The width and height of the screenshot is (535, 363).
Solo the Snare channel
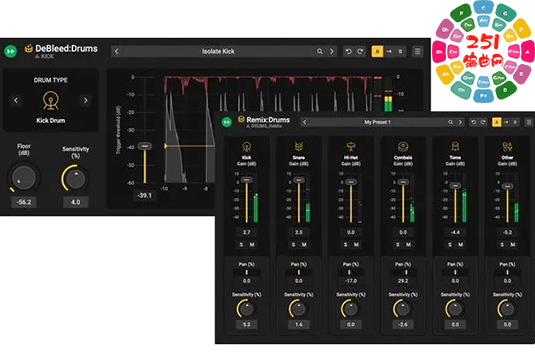(x=293, y=245)
